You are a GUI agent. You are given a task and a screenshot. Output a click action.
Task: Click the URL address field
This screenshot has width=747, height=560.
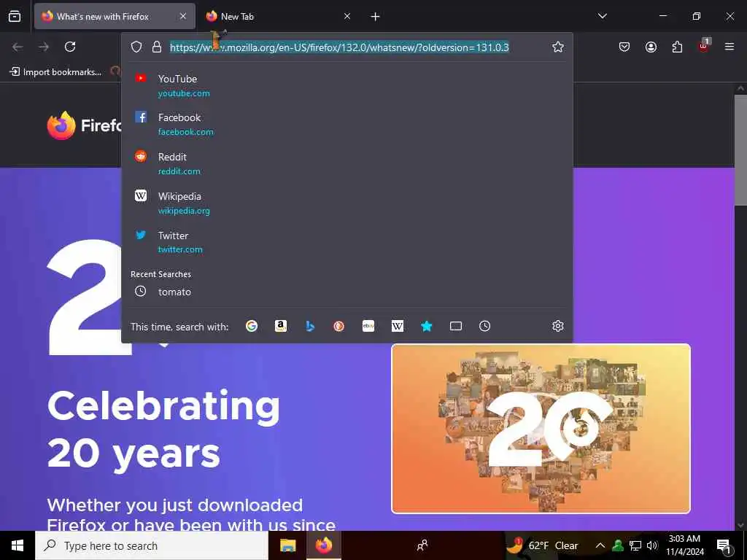click(x=340, y=47)
